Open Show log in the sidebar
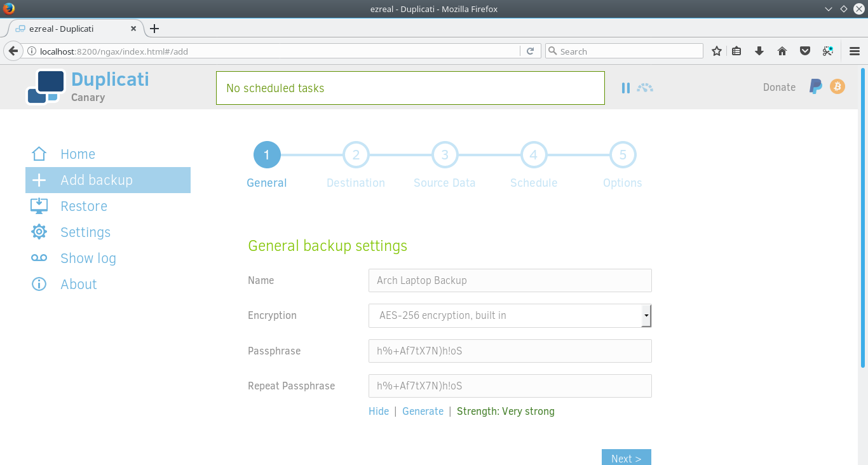868x465 pixels. point(108,258)
